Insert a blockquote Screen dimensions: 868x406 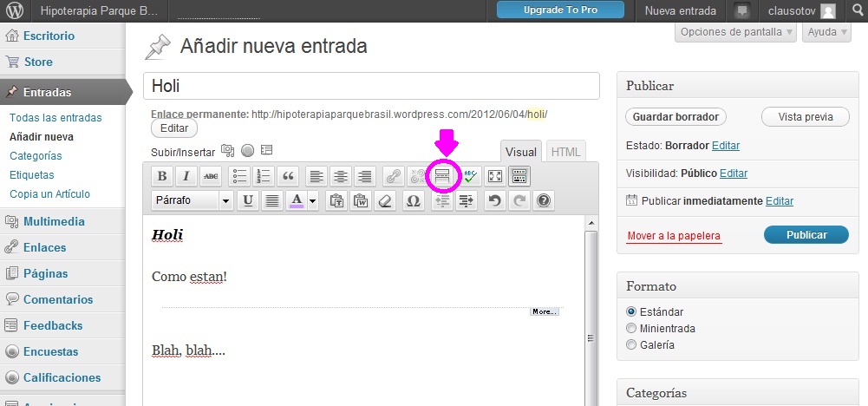(x=288, y=176)
